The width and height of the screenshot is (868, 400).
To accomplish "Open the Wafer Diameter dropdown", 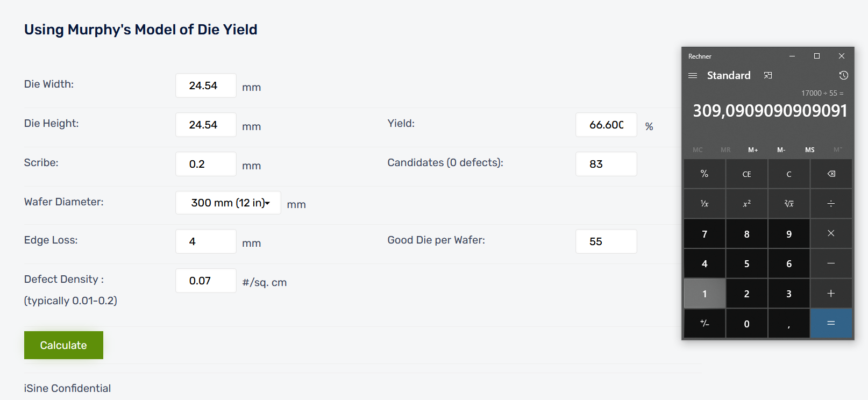I will point(228,203).
